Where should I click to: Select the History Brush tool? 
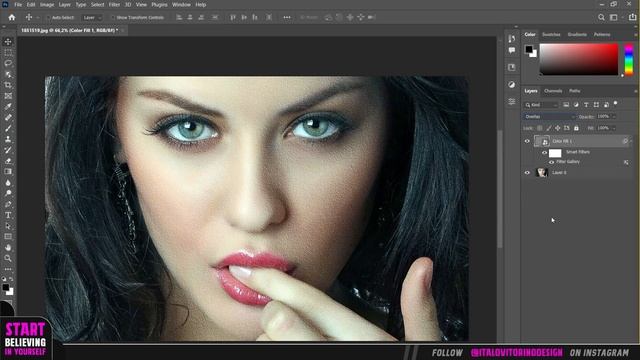[x=8, y=150]
